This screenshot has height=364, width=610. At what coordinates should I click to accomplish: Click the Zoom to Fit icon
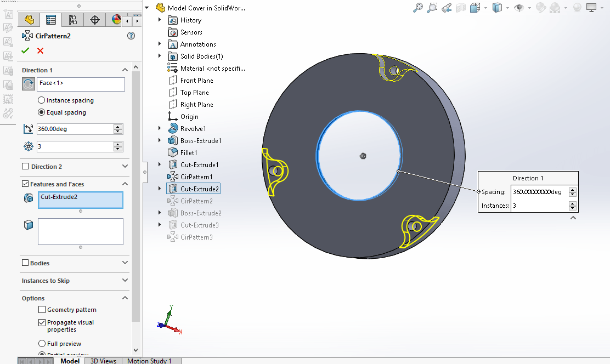pyautogui.click(x=419, y=8)
